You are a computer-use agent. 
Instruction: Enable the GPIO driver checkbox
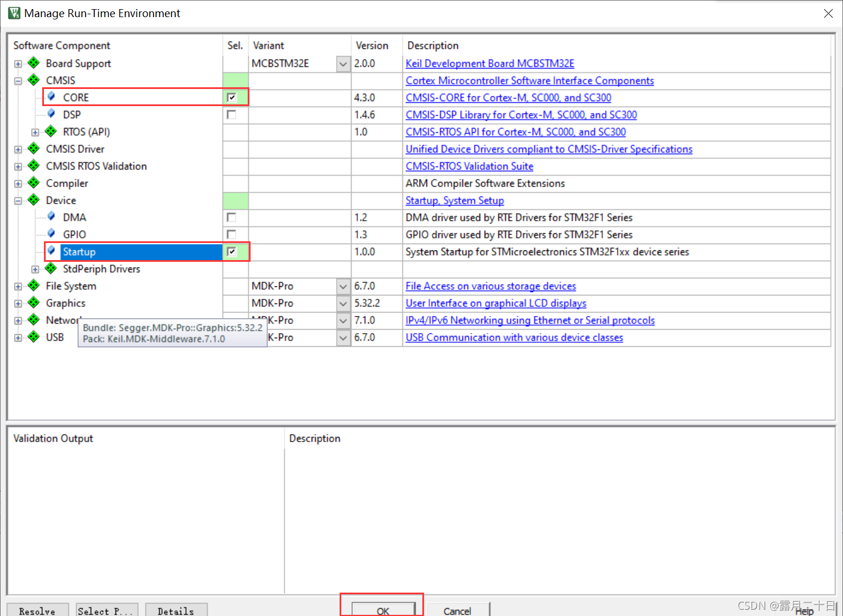[231, 234]
